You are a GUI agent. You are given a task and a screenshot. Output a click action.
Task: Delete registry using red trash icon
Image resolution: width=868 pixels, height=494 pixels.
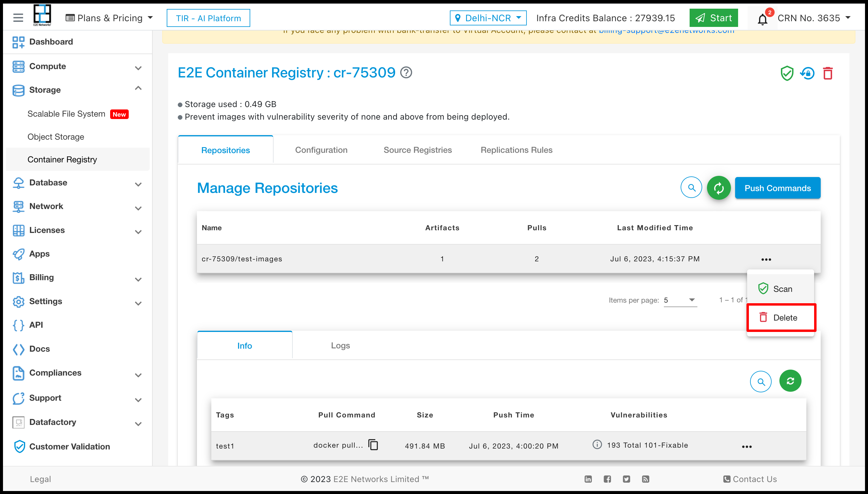point(828,73)
